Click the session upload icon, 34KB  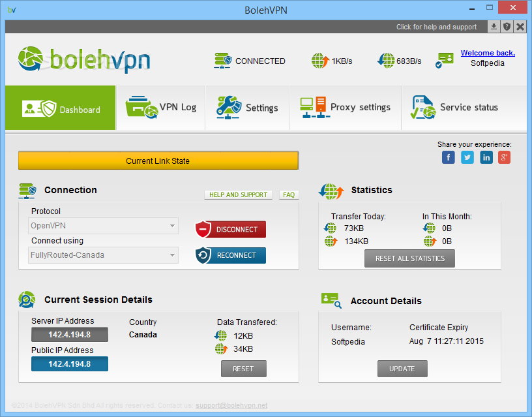pyautogui.click(x=221, y=348)
